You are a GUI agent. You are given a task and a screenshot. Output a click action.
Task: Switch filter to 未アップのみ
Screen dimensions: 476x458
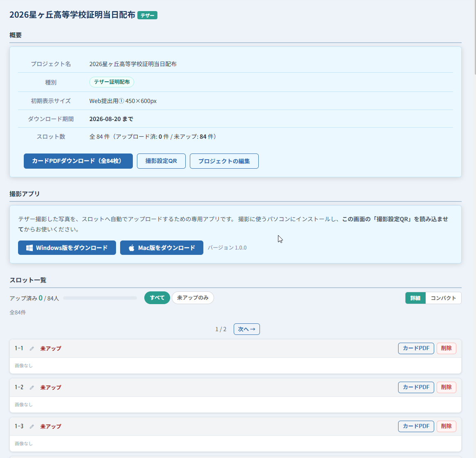click(193, 298)
